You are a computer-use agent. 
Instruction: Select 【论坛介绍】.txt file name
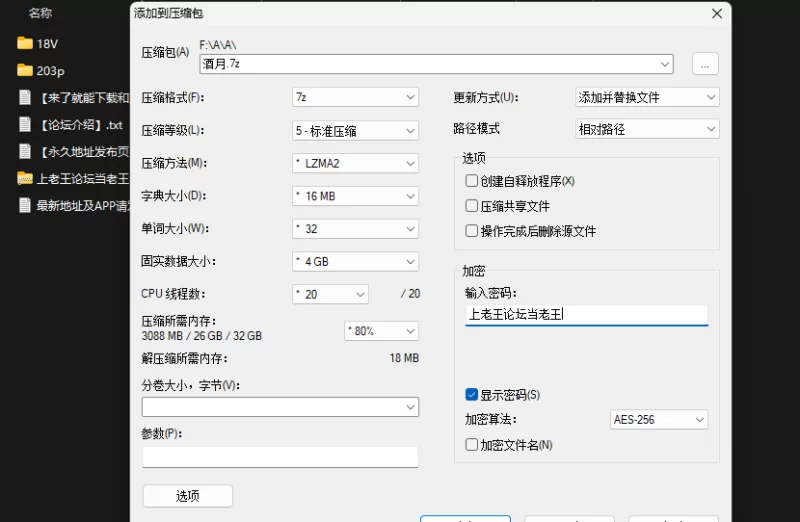tap(81, 125)
